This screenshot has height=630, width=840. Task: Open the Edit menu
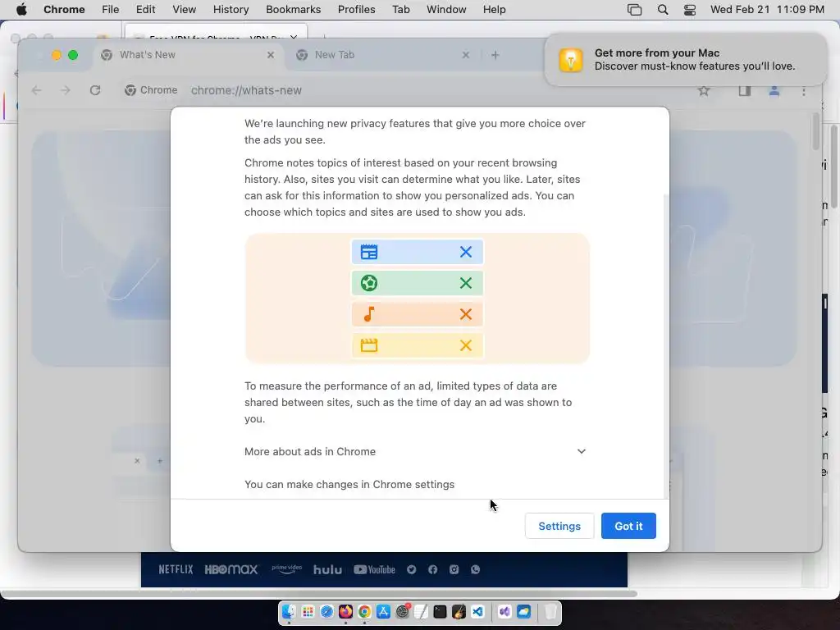pyautogui.click(x=145, y=9)
